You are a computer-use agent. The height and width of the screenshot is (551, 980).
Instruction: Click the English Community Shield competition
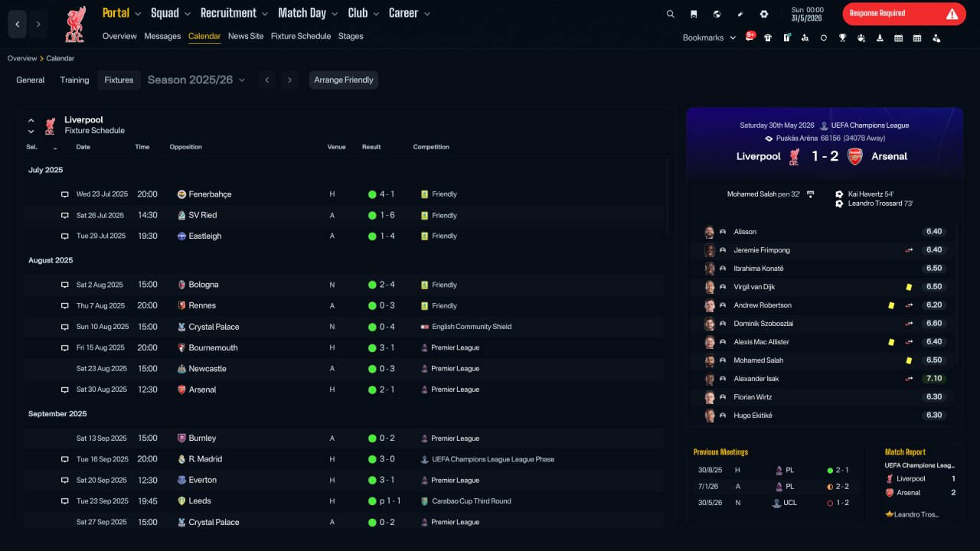[472, 327]
